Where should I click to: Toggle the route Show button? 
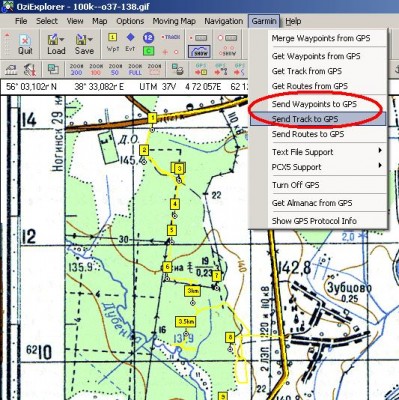pos(228,51)
